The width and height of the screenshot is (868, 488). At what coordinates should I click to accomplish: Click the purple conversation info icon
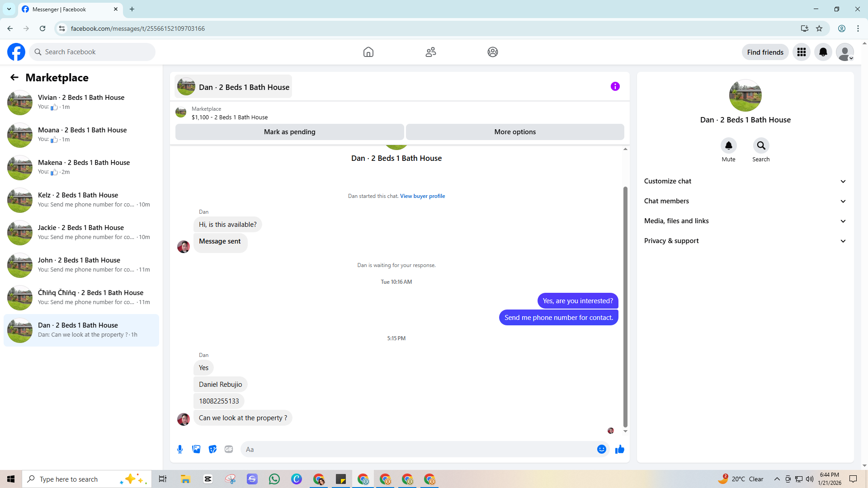tap(615, 86)
